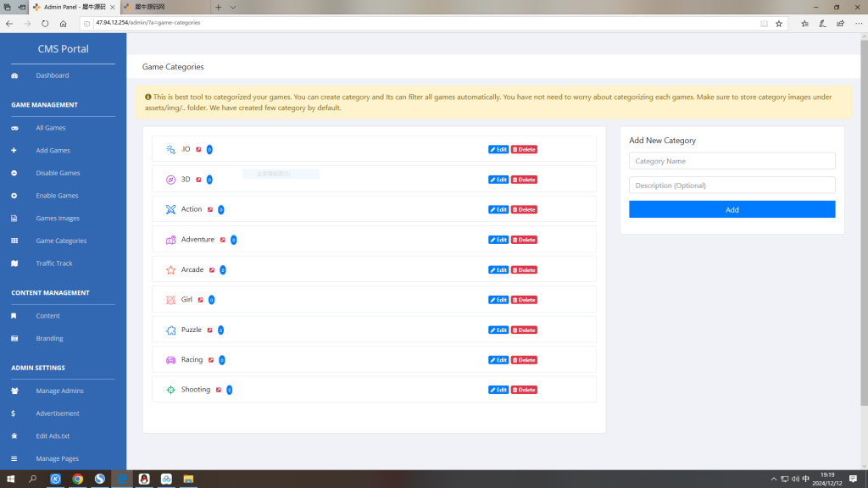868x488 pixels.
Task: Edit the 3D category
Action: 498,180
